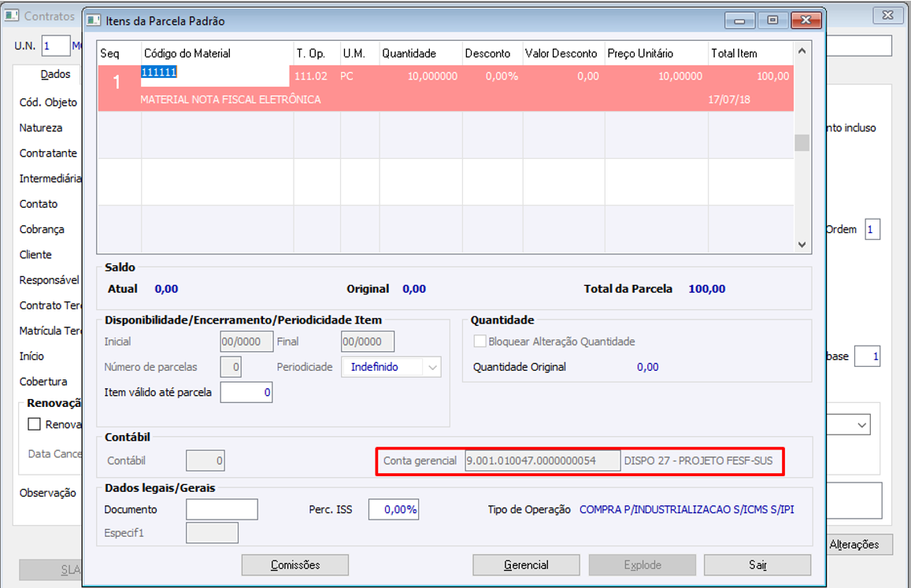
Task: Select row sequence number 1
Action: click(x=117, y=82)
